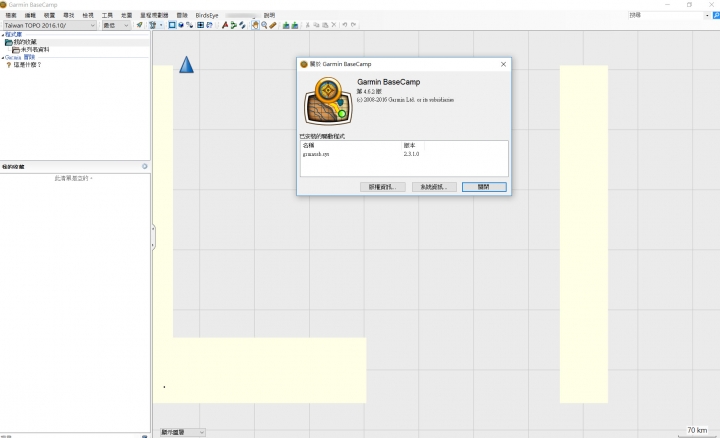
Task: Click inside the search input field at top right
Action: (666, 15)
